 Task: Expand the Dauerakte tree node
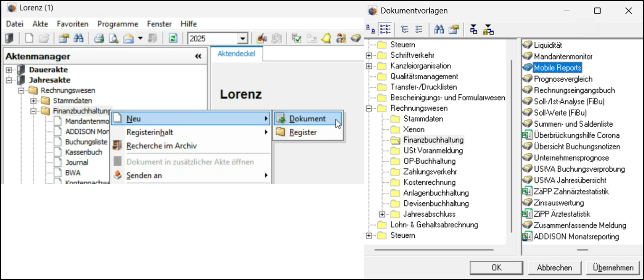(9, 70)
